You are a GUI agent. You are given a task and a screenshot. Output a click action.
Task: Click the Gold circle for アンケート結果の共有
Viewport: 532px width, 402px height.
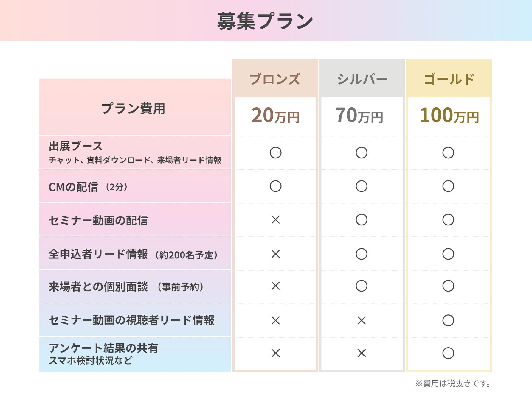tap(448, 353)
